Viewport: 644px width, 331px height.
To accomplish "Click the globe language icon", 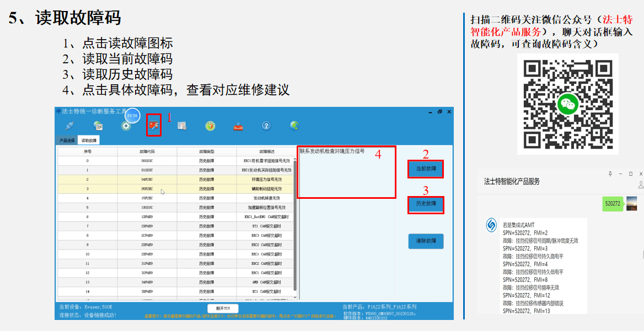I will coord(294,126).
